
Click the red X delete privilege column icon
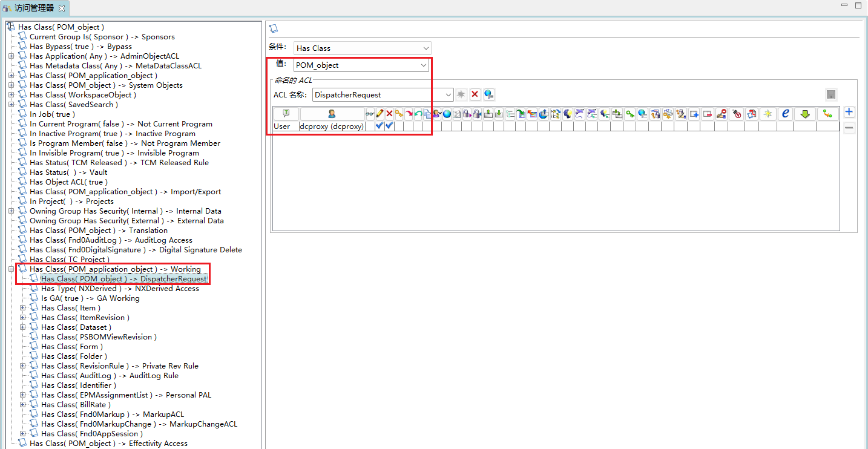click(389, 114)
